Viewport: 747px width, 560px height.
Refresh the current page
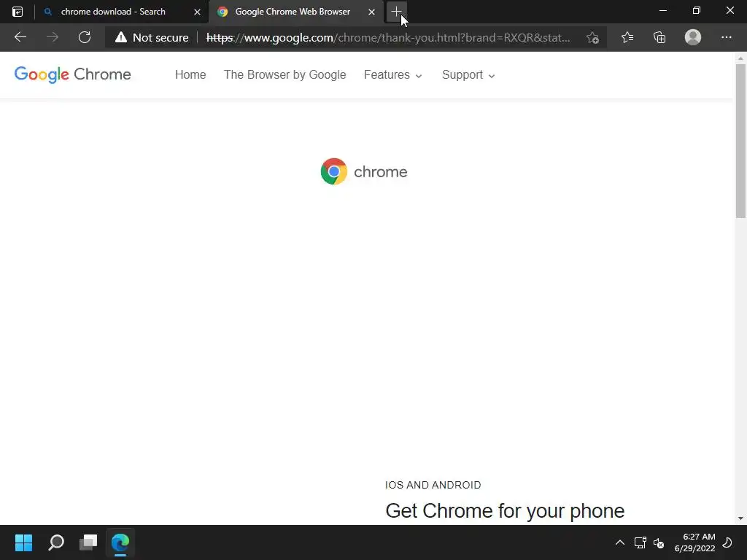(85, 37)
